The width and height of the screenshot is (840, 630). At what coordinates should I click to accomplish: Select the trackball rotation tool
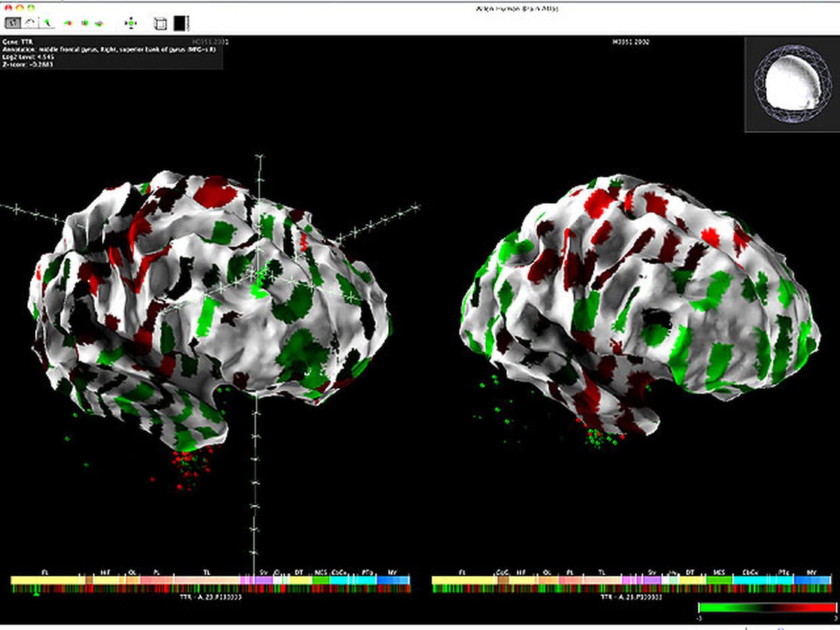coord(12,22)
